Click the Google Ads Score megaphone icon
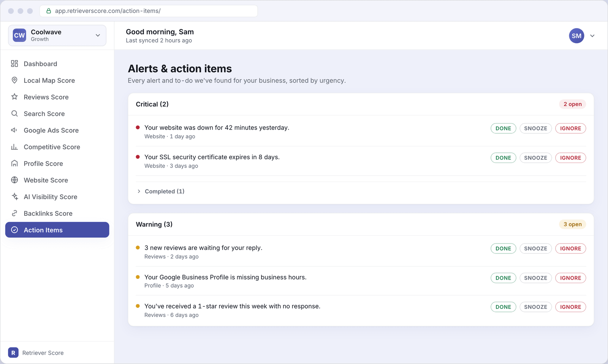The width and height of the screenshot is (608, 364). [14, 130]
